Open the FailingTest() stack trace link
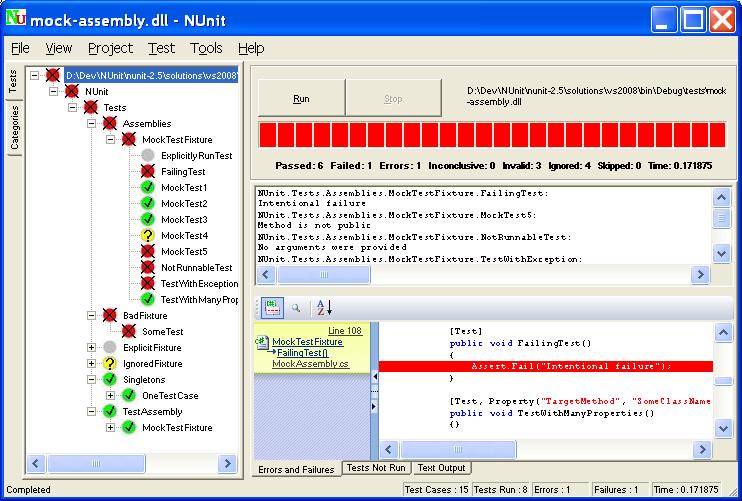The width and height of the screenshot is (742, 501). click(302, 352)
